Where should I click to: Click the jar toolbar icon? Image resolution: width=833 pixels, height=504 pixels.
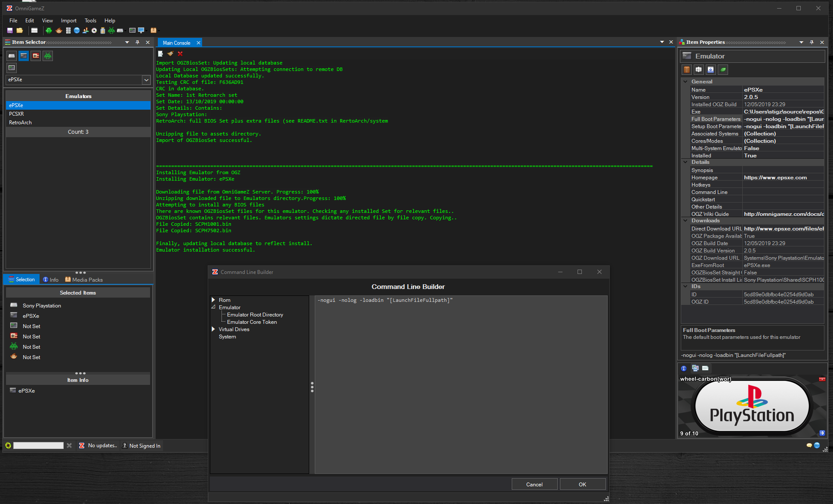[x=103, y=31]
